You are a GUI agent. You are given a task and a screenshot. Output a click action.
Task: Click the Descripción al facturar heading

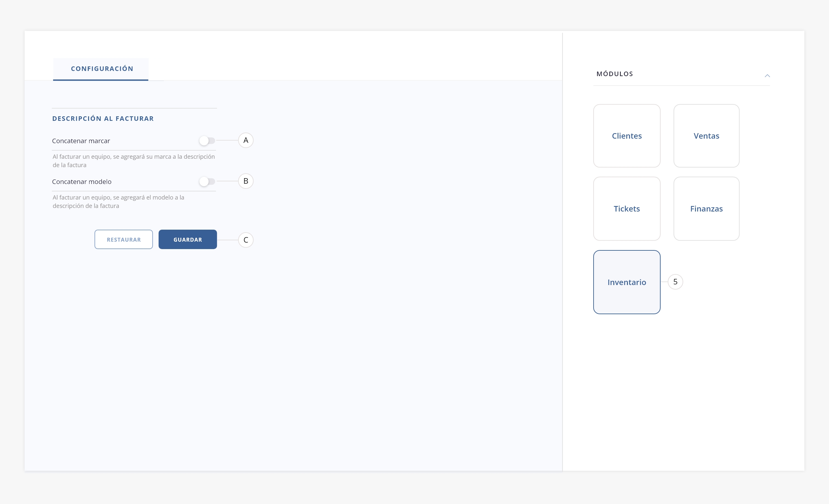tap(103, 119)
